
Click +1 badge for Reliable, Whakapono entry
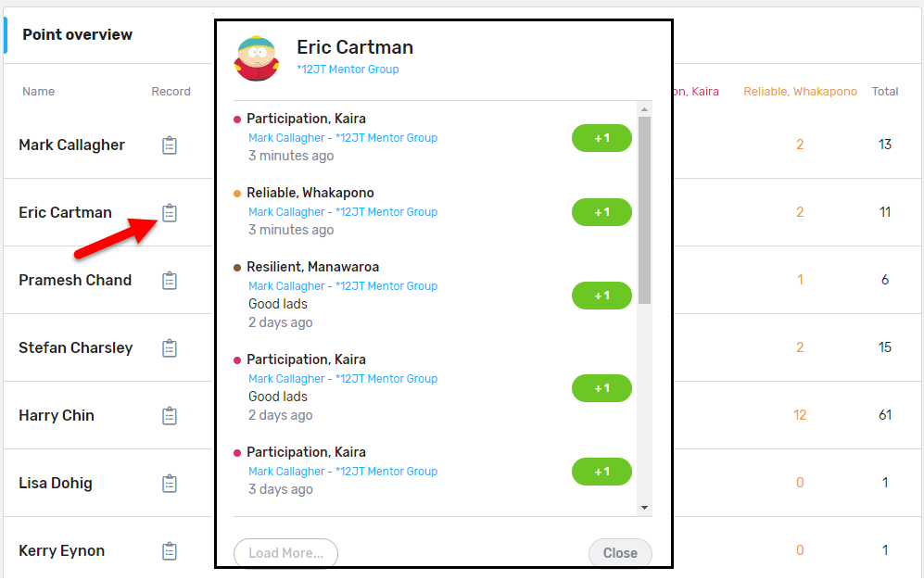(x=601, y=212)
